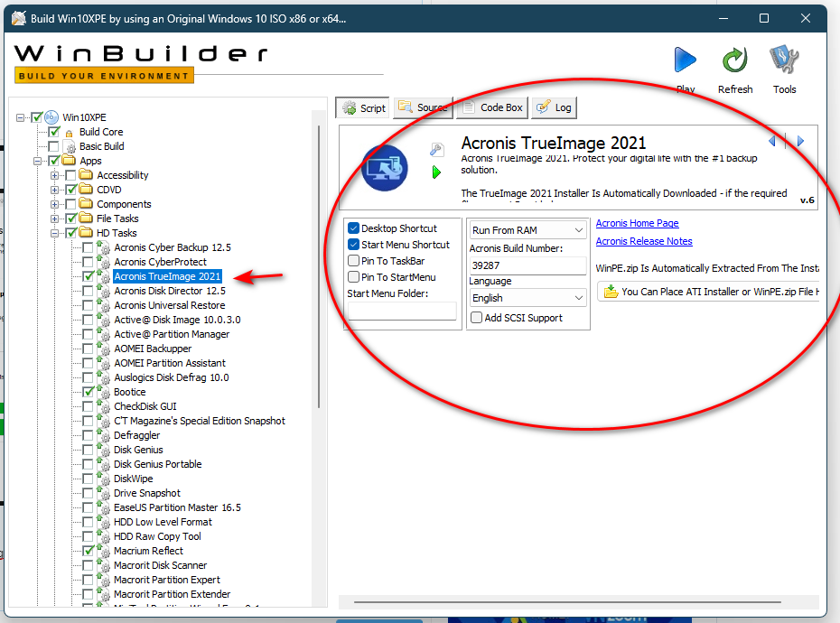Switch to the Script tab
Screen dimensions: 840x623
tap(364, 108)
